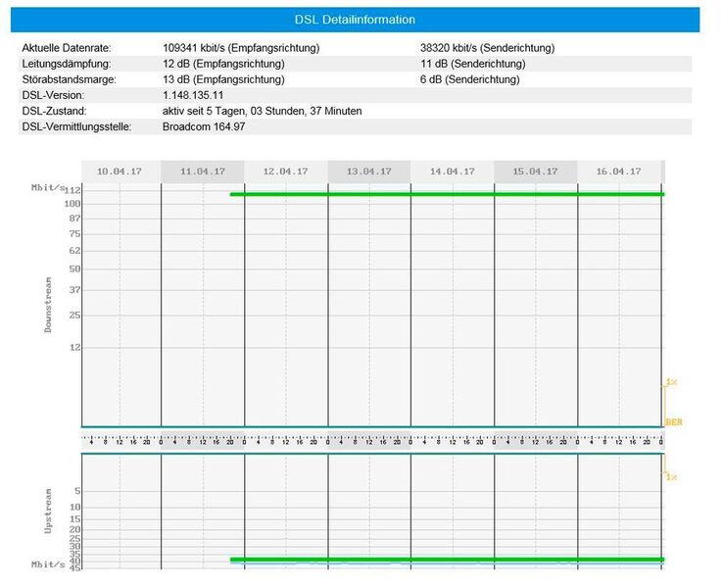
Task: Click the 11 dB Senderichtung value
Action: click(472, 64)
